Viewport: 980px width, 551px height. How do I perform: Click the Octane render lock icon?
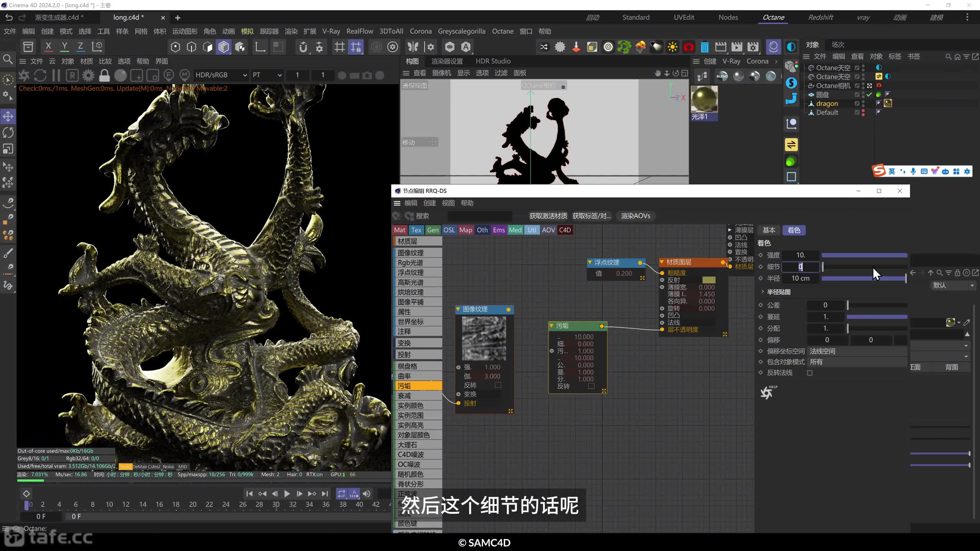tap(104, 75)
